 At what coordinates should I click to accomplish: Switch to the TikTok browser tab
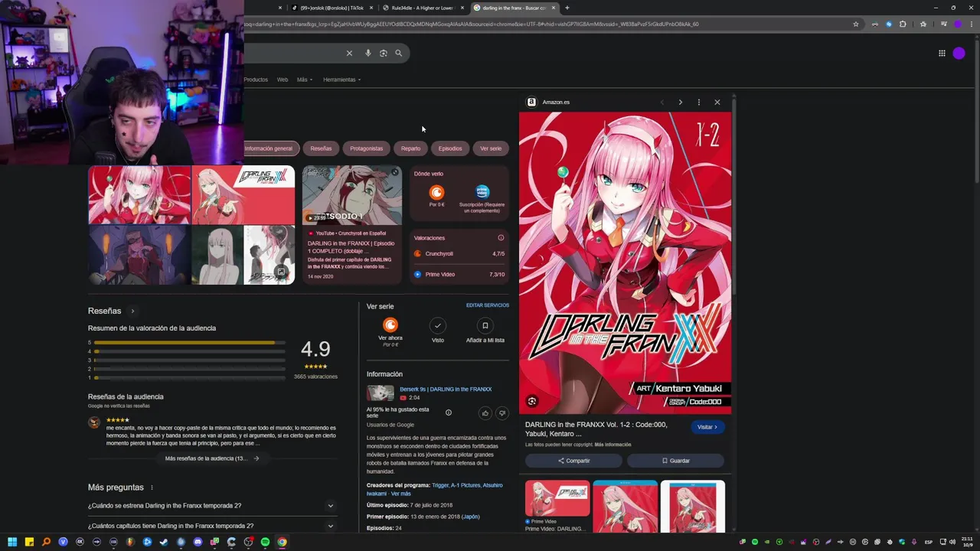coord(332,8)
